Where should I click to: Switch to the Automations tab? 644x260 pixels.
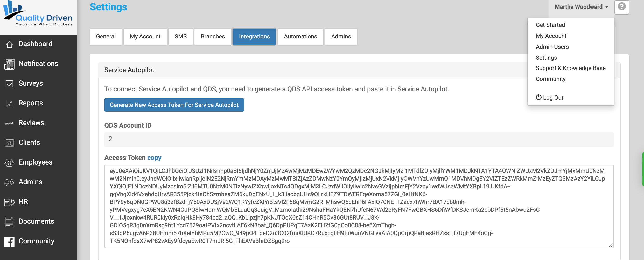(300, 37)
